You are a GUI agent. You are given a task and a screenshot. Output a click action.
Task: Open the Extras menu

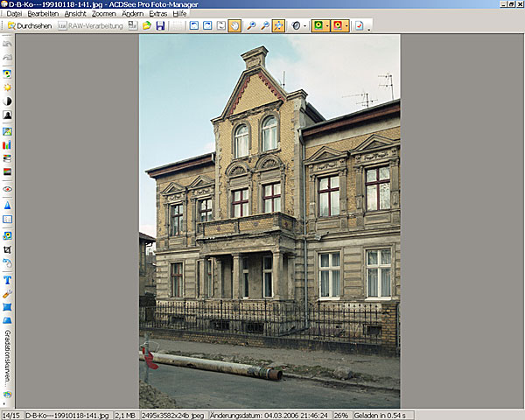158,14
